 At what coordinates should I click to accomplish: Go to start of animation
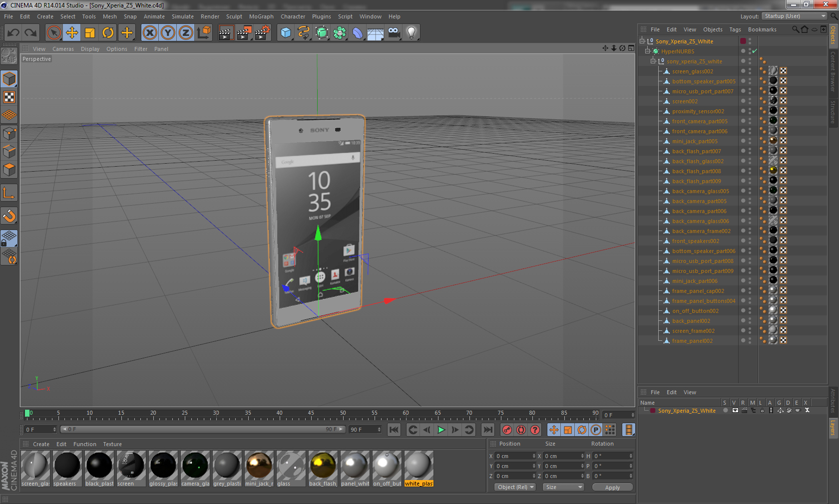coord(394,430)
